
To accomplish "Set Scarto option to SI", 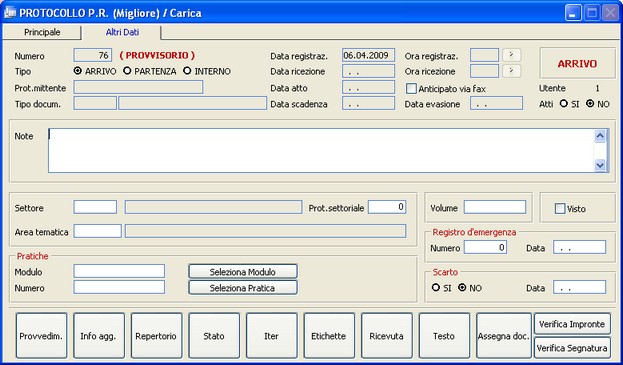I will tap(436, 287).
